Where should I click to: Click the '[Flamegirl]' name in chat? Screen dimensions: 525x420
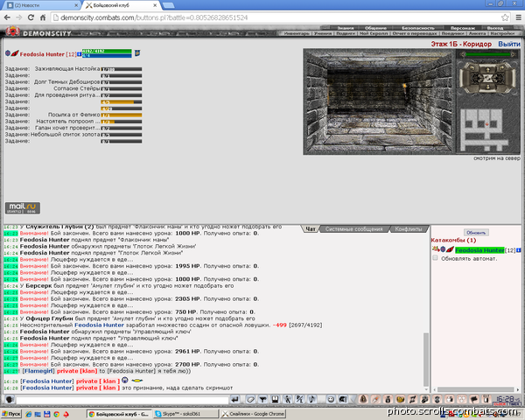(38, 371)
